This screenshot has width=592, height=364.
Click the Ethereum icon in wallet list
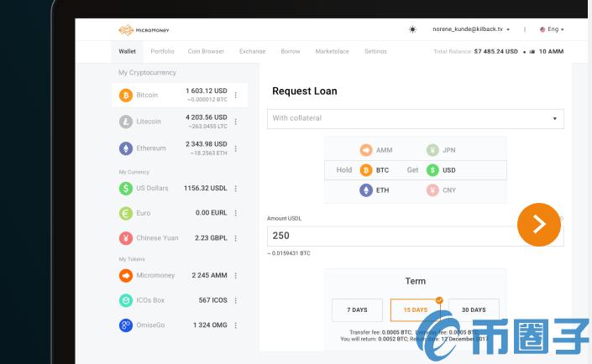point(126,148)
